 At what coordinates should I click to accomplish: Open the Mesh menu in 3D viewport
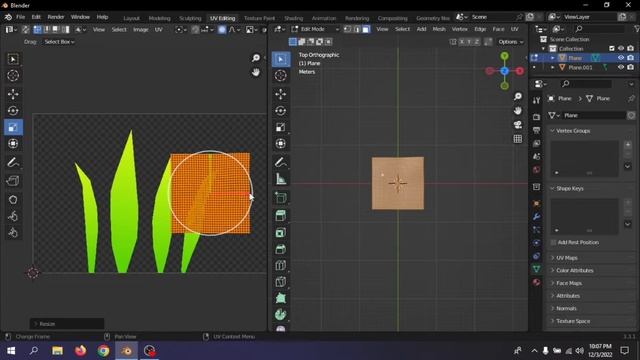coord(439,29)
